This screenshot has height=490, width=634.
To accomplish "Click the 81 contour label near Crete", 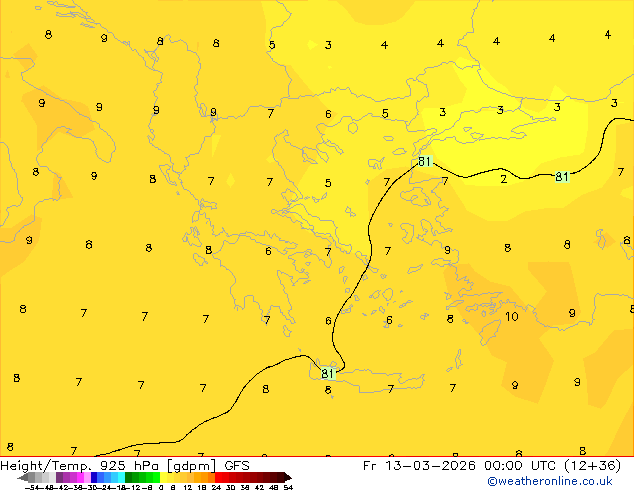I will pyautogui.click(x=328, y=374).
